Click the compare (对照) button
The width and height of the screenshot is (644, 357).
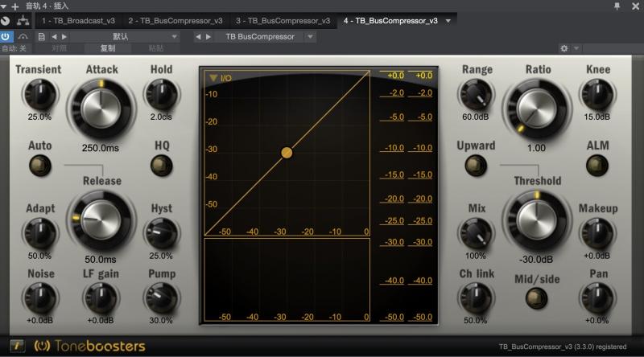pyautogui.click(x=59, y=48)
